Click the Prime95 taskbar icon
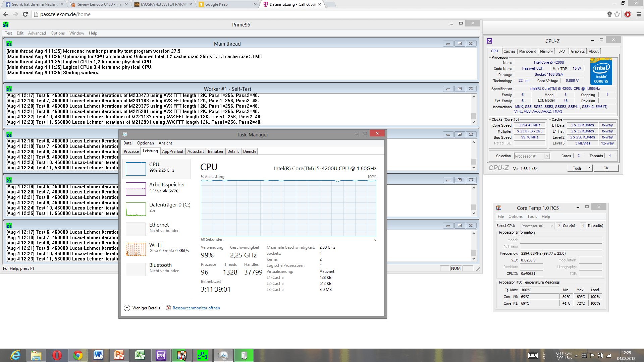Viewport: 644px width, 362px height. [x=202, y=355]
